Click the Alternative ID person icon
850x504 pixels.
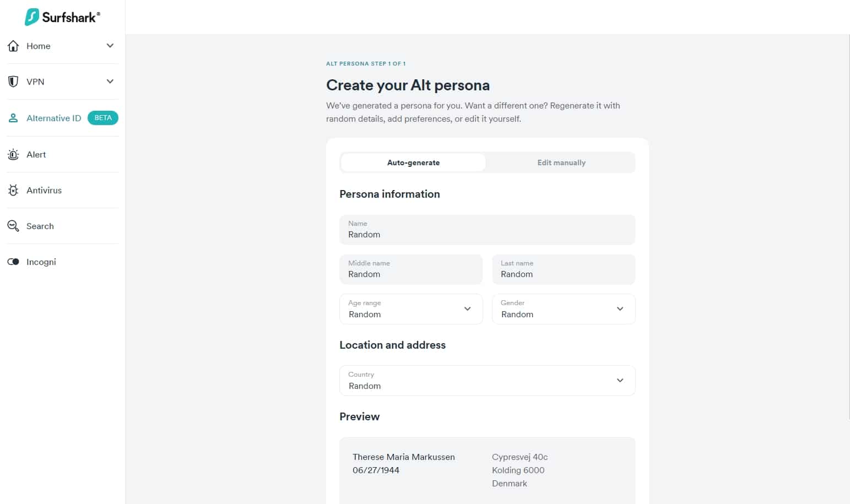pos(13,118)
